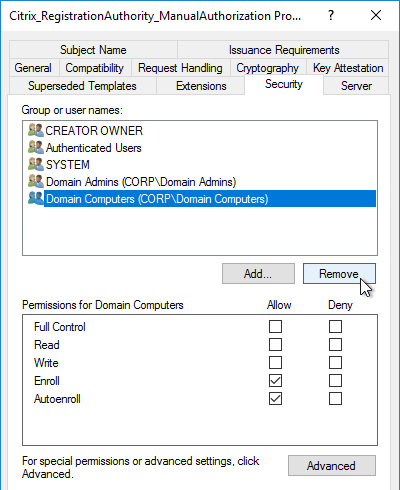Click the Domain Admins group icon
This screenshot has height=490, width=400.
click(36, 181)
